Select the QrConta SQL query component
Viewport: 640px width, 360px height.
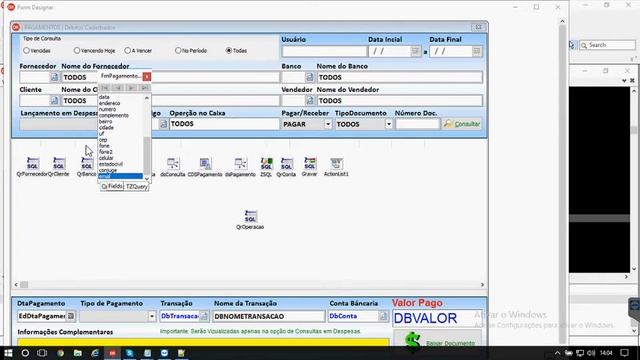click(287, 163)
